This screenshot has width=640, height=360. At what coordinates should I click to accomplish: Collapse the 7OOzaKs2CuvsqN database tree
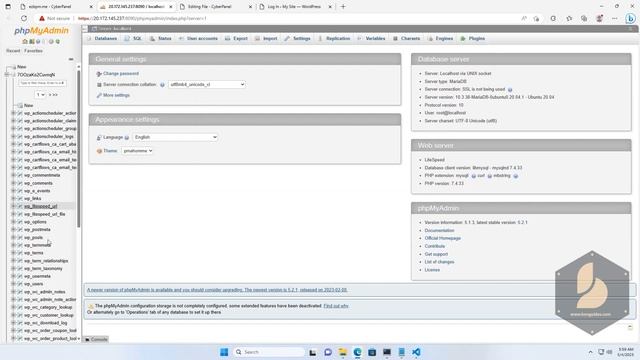(x=7, y=75)
